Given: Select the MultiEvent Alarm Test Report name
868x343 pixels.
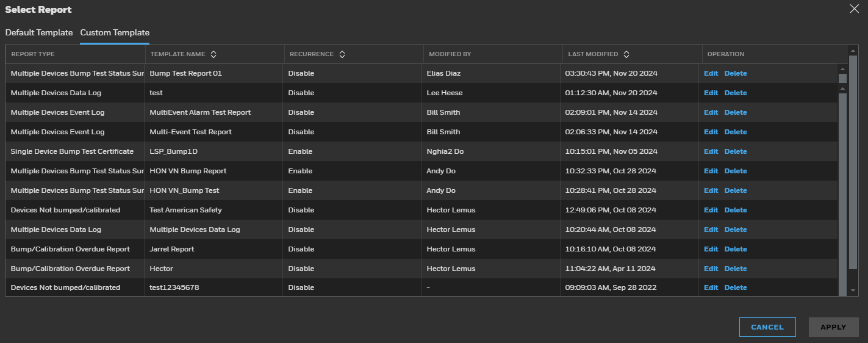Looking at the screenshot, I should (200, 112).
